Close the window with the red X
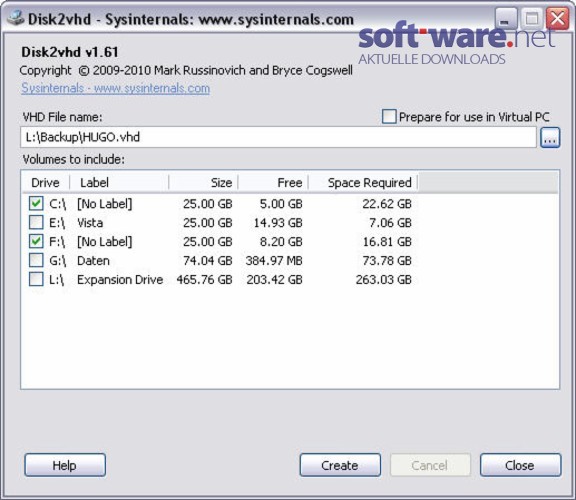The height and width of the screenshot is (500, 576). (557, 18)
